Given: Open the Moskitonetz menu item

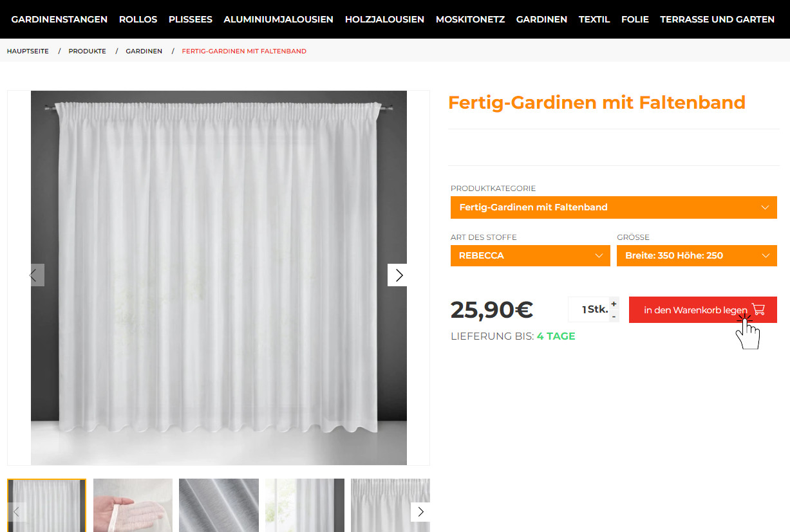Looking at the screenshot, I should coord(470,19).
